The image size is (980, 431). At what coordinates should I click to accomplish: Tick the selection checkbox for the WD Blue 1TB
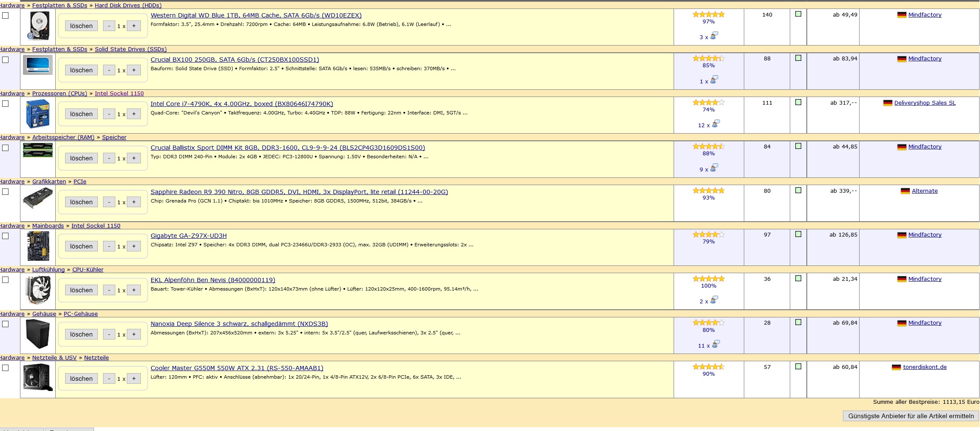pyautogui.click(x=6, y=15)
